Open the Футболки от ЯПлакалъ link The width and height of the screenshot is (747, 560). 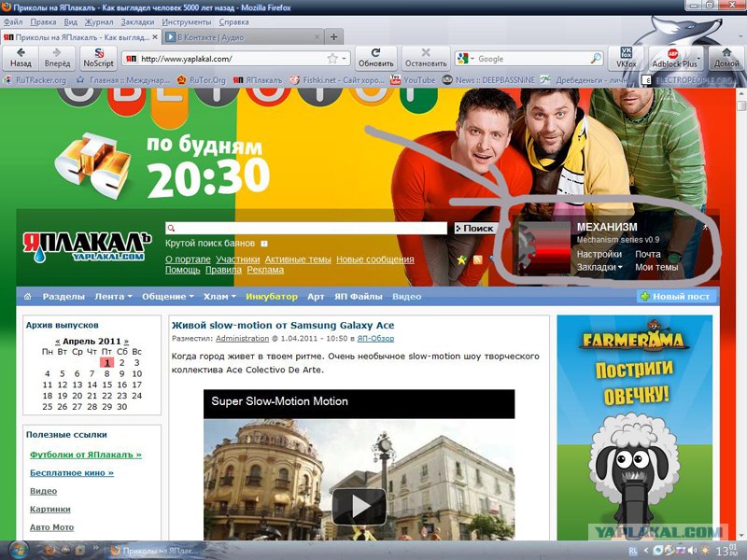(x=86, y=455)
